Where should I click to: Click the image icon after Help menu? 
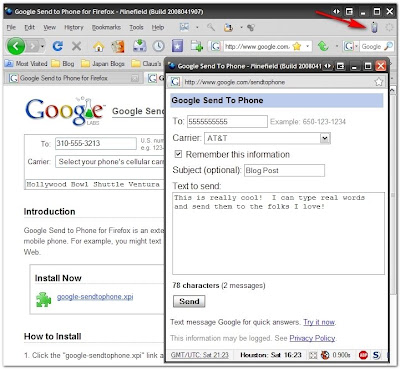click(x=184, y=27)
